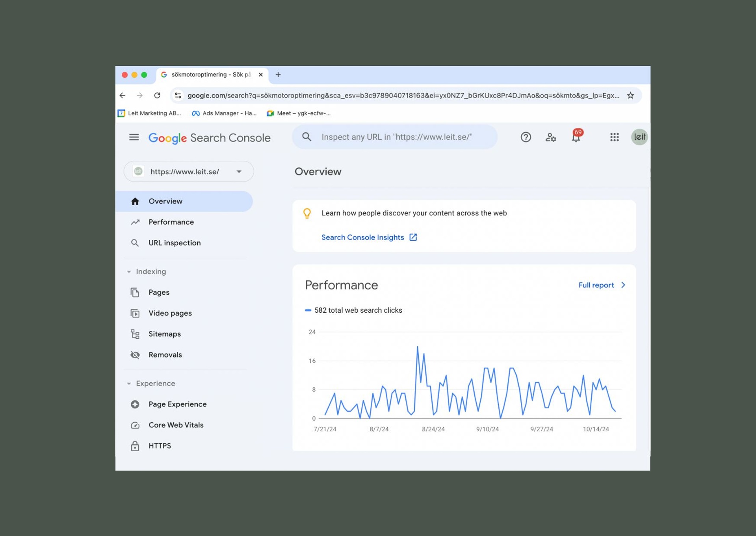
Task: Open notifications bell with 69 badge
Action: point(576,136)
